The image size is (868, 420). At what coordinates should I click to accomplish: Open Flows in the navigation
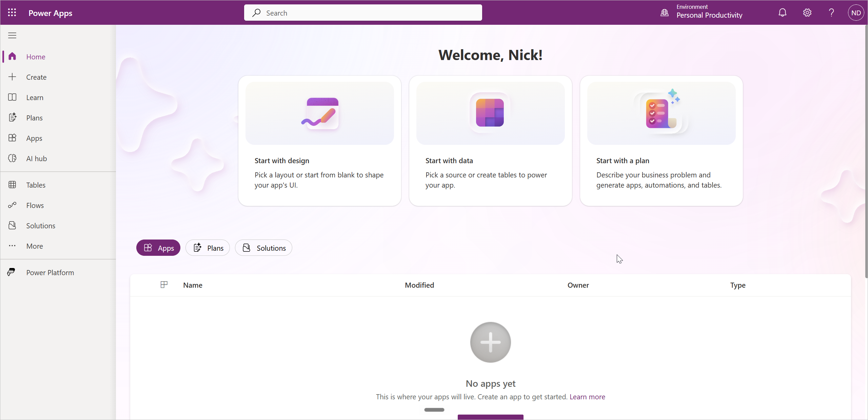point(58,205)
